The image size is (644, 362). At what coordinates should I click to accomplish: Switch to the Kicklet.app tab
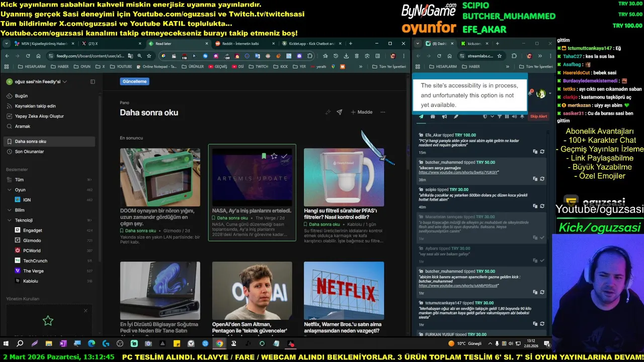pos(312,44)
